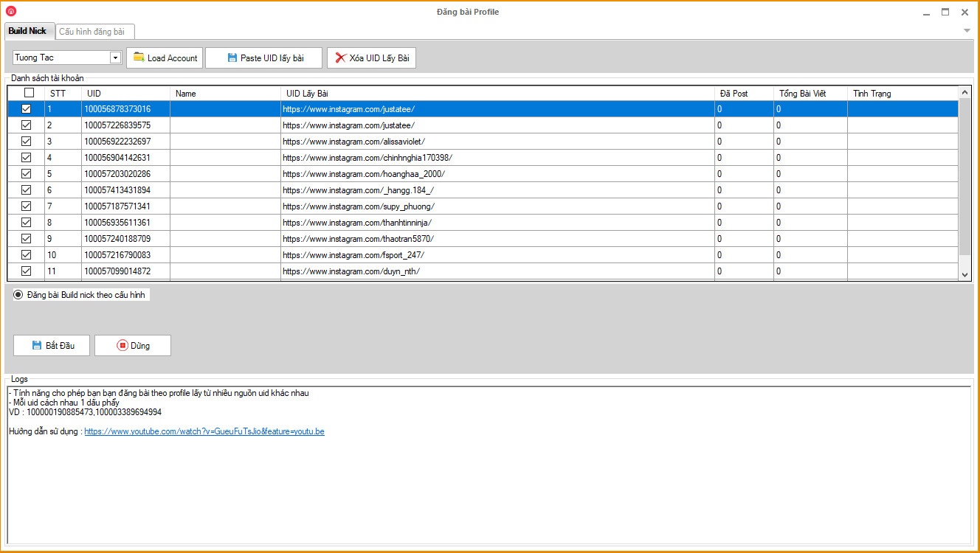
Task: Select UID cell 100056922232697
Action: (125, 142)
